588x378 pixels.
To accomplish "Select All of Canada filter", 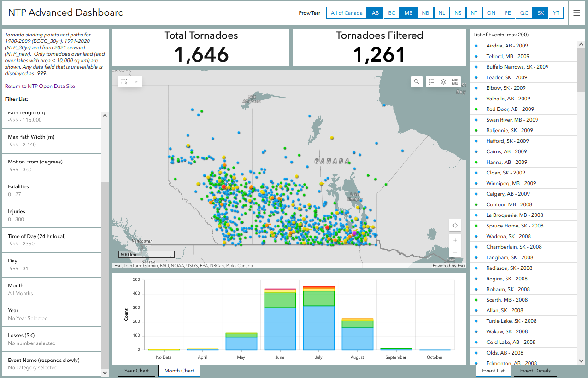I will [x=347, y=13].
